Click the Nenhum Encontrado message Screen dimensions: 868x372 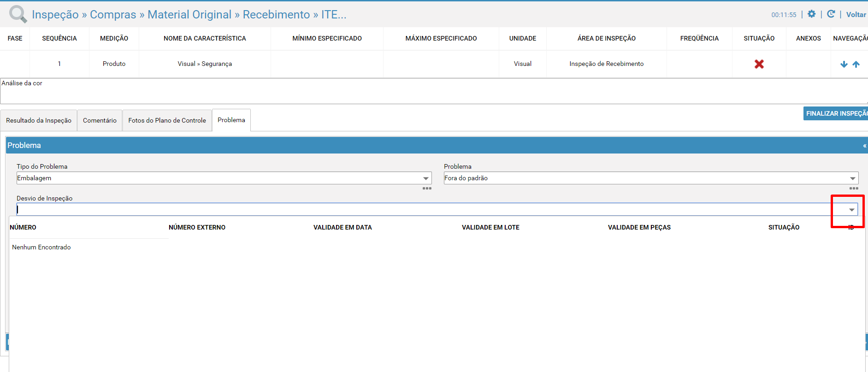tap(41, 247)
